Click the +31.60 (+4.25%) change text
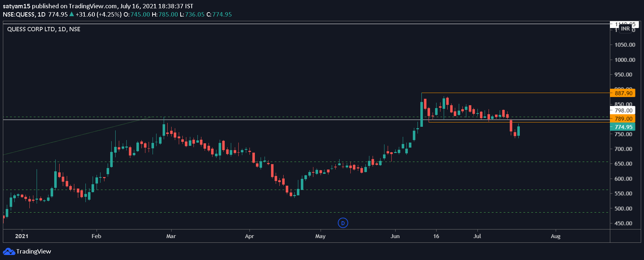644x260 pixels. pyautogui.click(x=98, y=14)
